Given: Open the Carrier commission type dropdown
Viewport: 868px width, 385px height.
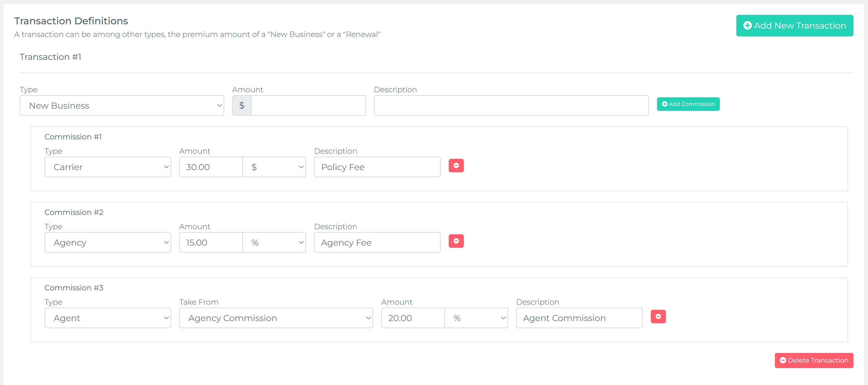Looking at the screenshot, I should [x=107, y=167].
